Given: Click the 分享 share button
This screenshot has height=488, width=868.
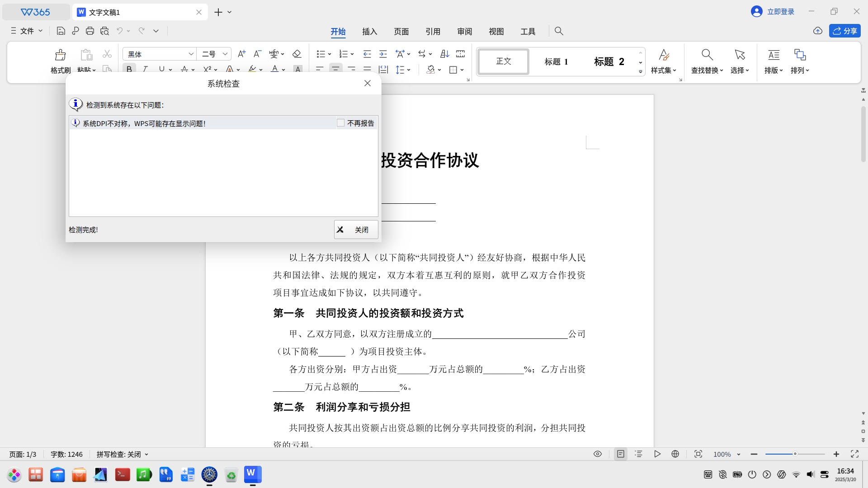Looking at the screenshot, I should coord(844,31).
